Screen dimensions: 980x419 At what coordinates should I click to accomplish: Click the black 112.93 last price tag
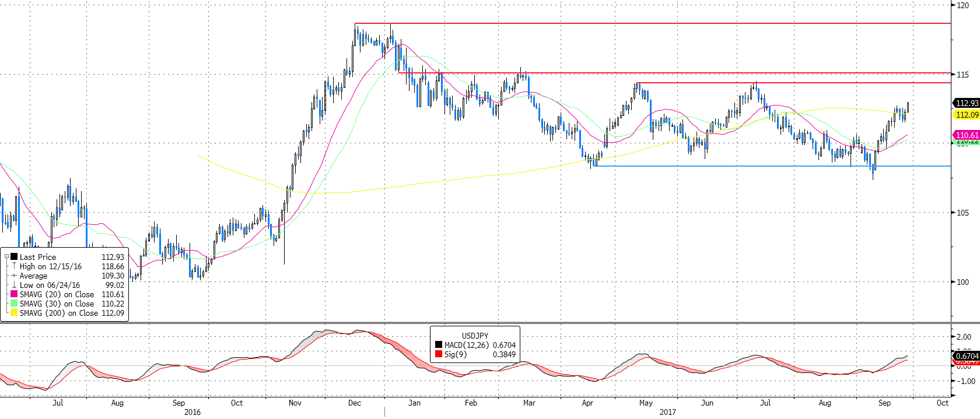[967, 103]
